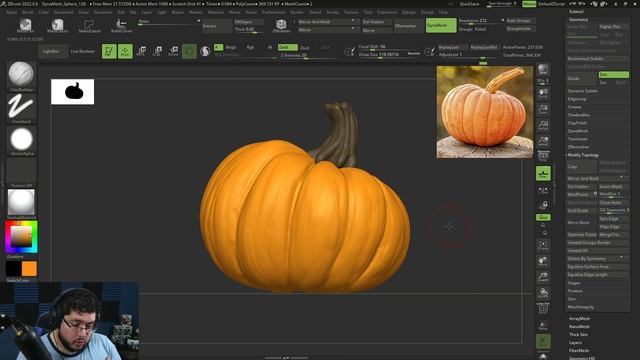The image size is (640, 360).
Task: Open the Brush menu
Action: 28,12
